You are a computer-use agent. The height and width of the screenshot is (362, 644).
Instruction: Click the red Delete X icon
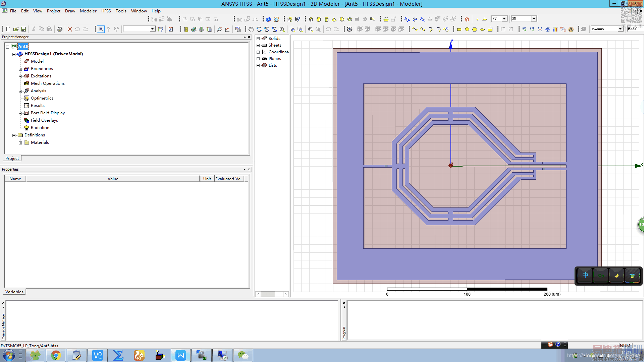(70, 29)
